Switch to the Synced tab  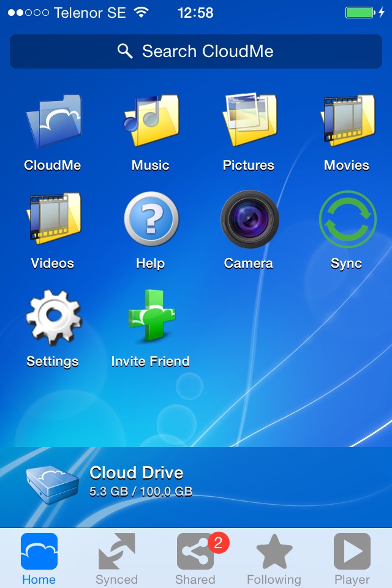click(x=116, y=559)
